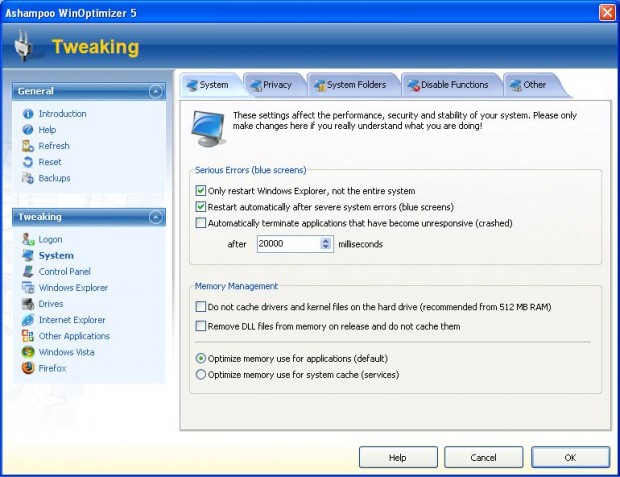Click the Backups icon
Image resolution: width=620 pixels, height=477 pixels.
[x=28, y=178]
